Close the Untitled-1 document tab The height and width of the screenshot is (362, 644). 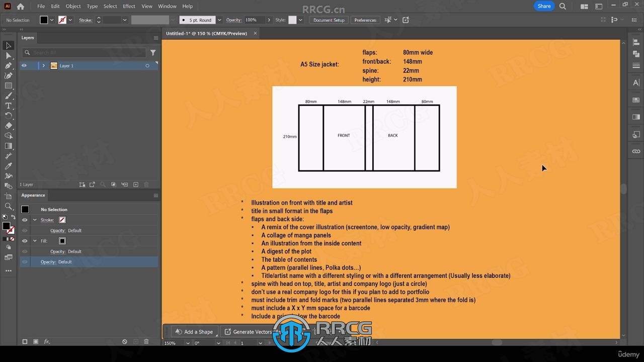pos(255,33)
